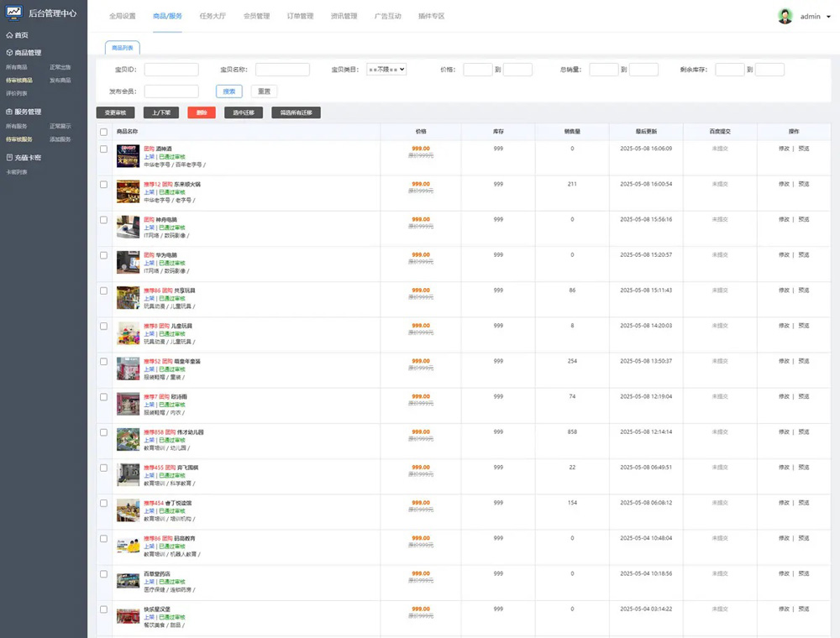
Task: Click the admin user avatar
Action: [785, 16]
